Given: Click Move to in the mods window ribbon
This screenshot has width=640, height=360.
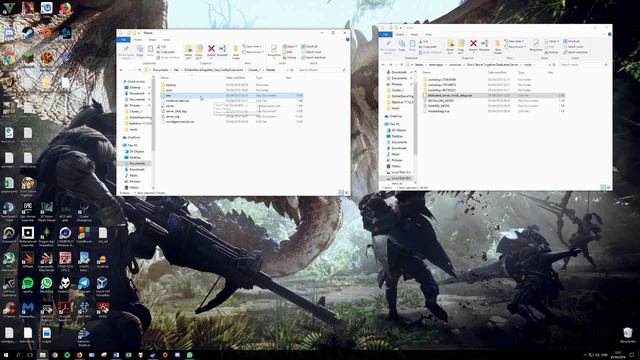Looking at the screenshot, I should [450, 46].
